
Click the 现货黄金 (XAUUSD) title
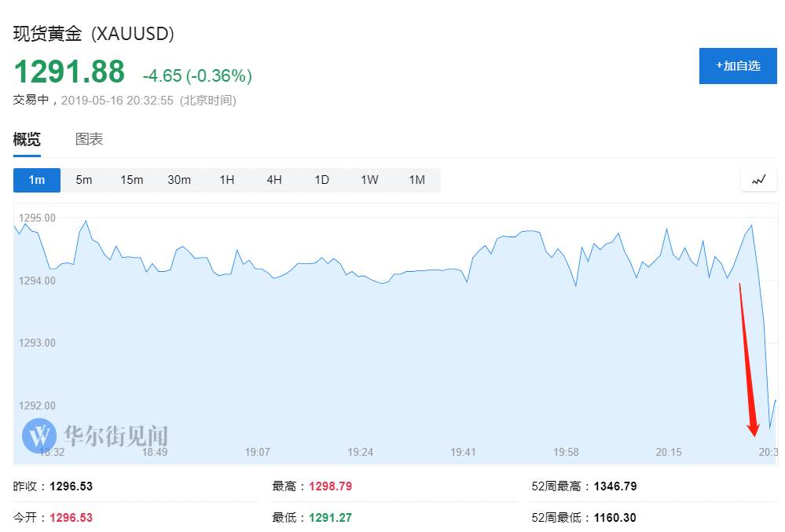94,34
